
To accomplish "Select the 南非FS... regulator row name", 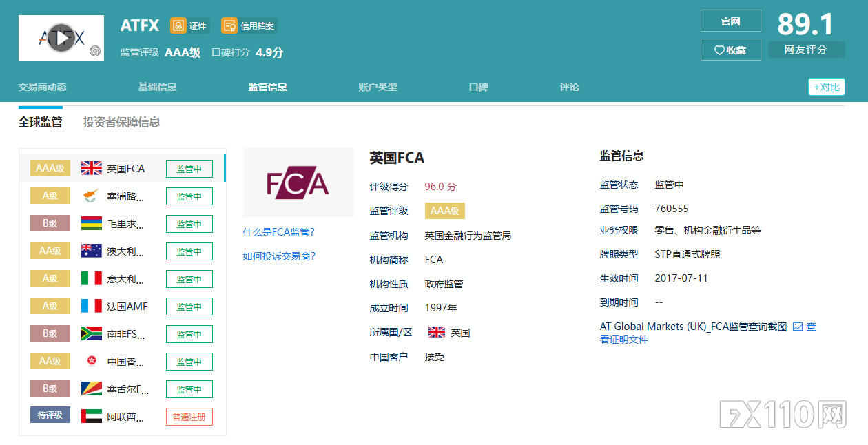I will pos(126,334).
